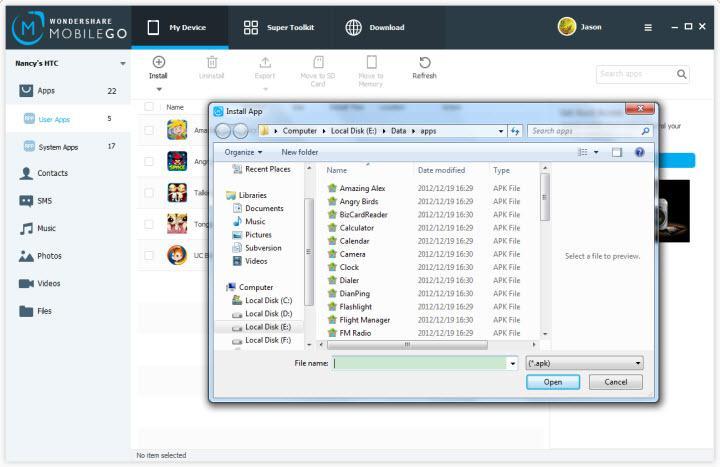This screenshot has height=467, width=720.
Task: Click the Move to Memory icon
Action: (x=371, y=62)
